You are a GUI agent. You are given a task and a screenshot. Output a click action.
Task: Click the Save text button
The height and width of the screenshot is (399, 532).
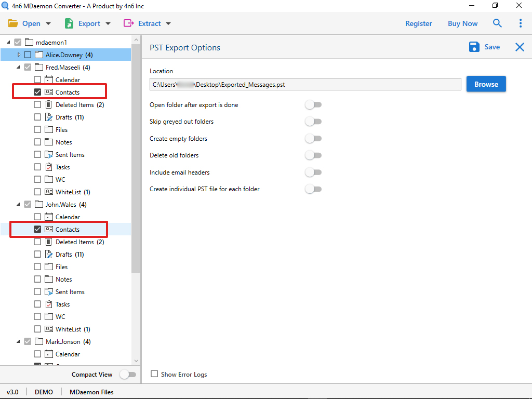tap(492, 47)
